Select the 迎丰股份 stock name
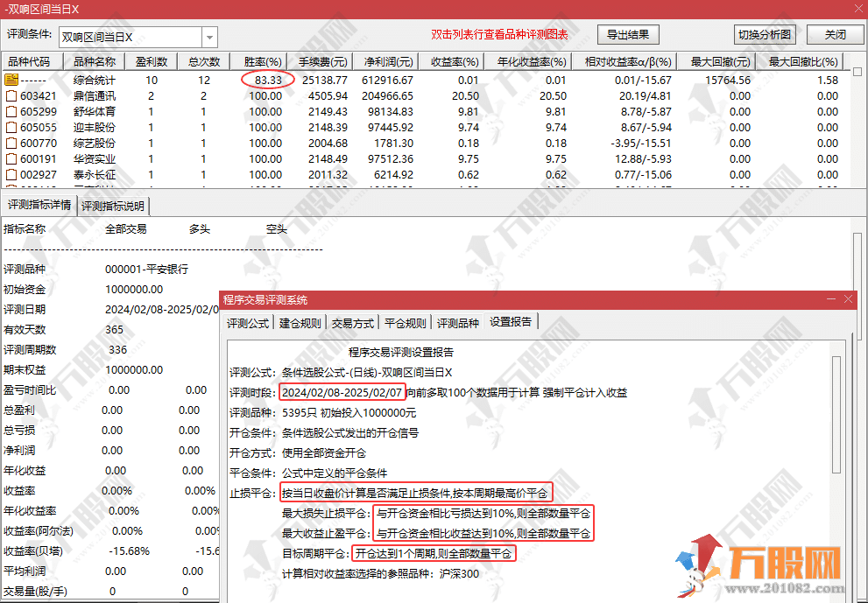Image resolution: width=868 pixels, height=603 pixels. click(94, 127)
